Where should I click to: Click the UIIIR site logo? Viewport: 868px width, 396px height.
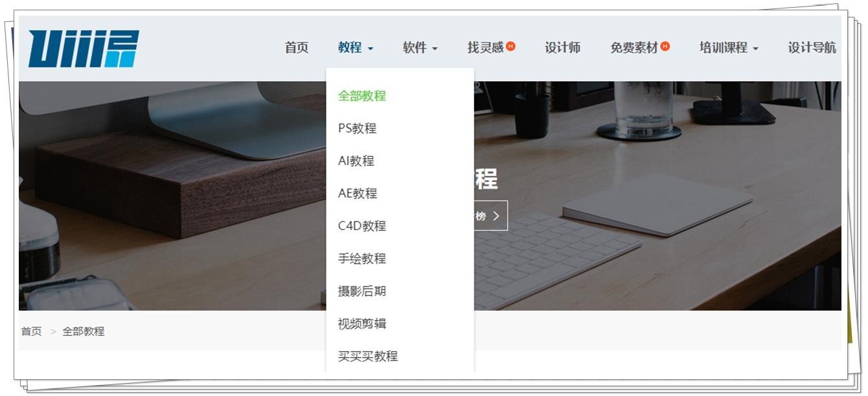click(x=84, y=49)
